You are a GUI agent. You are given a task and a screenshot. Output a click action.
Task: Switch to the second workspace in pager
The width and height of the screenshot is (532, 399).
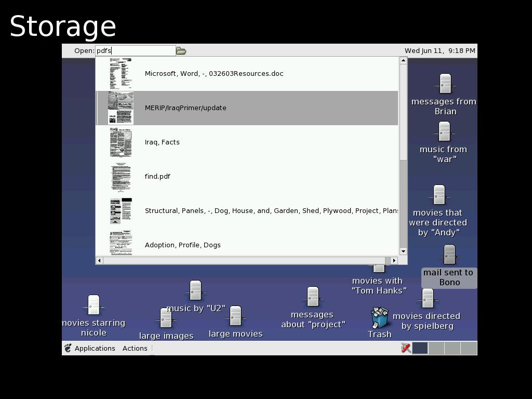coord(436,349)
